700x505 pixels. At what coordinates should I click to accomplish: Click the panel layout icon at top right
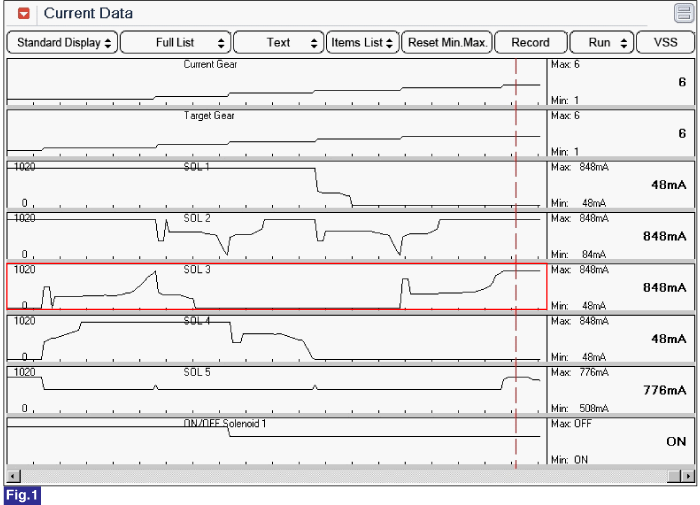tap(683, 13)
